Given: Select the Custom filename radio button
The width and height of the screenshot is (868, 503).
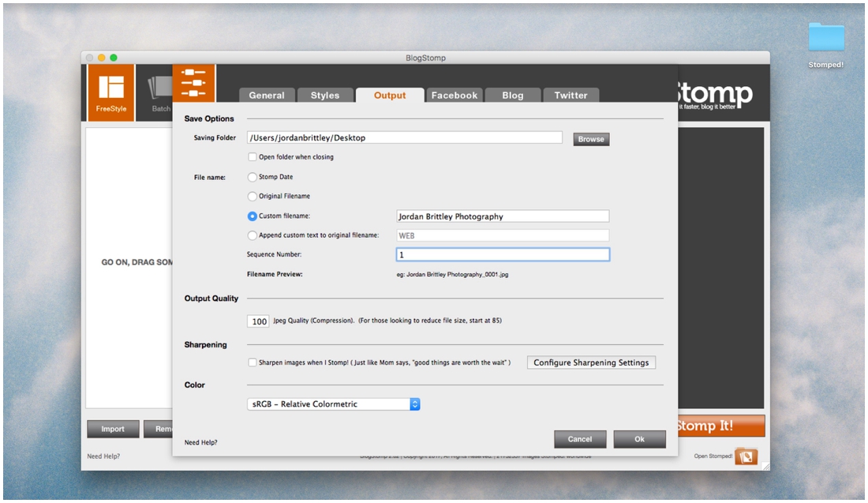Looking at the screenshot, I should 253,216.
